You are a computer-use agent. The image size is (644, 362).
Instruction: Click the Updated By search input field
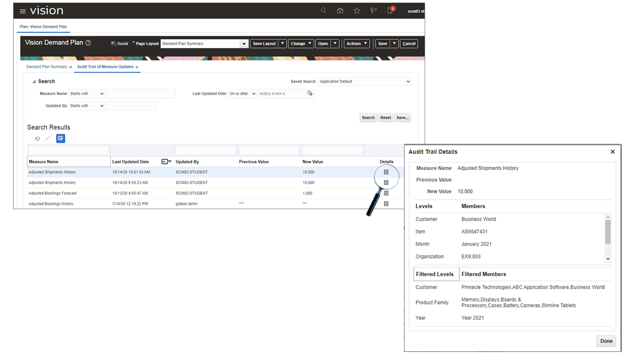tap(131, 106)
